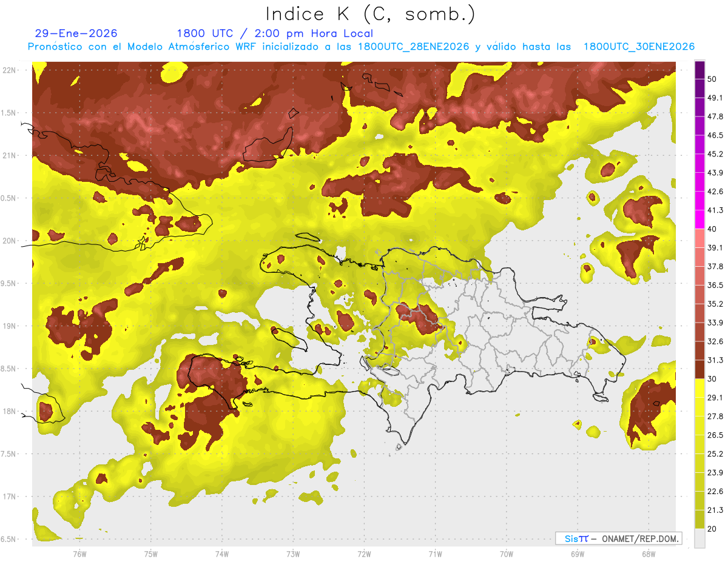Click the legend value '50'
Viewport: 728px width, 562px height.
tap(712, 79)
